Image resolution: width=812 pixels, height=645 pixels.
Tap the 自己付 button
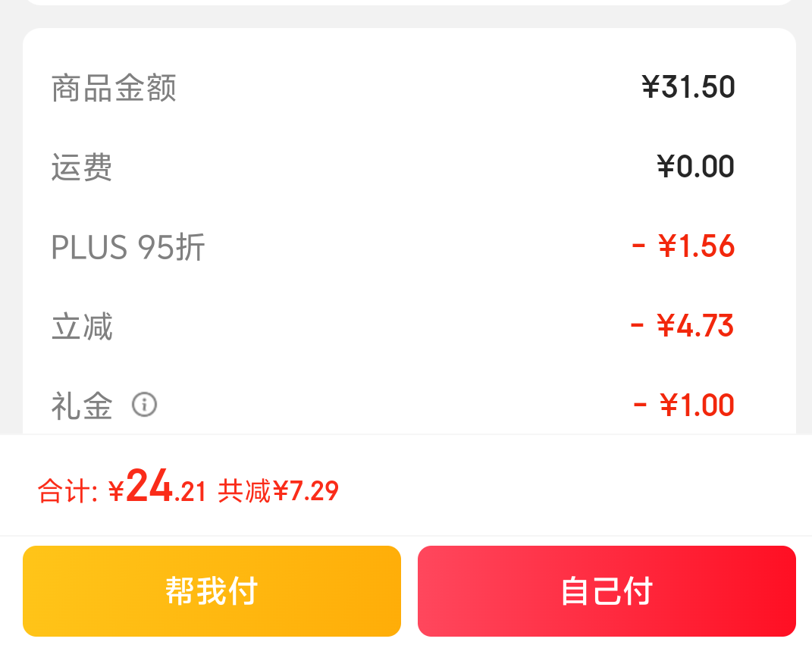607,590
